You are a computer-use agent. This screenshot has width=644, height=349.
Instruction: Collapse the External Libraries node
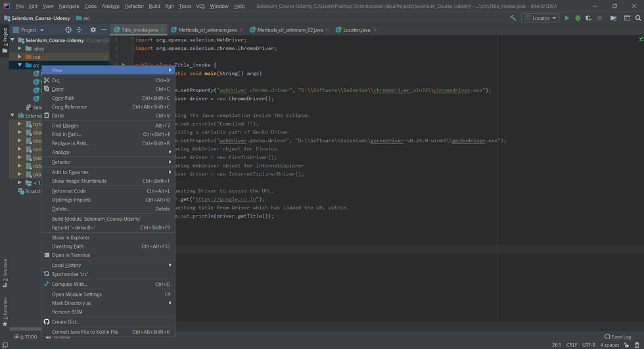(12, 116)
